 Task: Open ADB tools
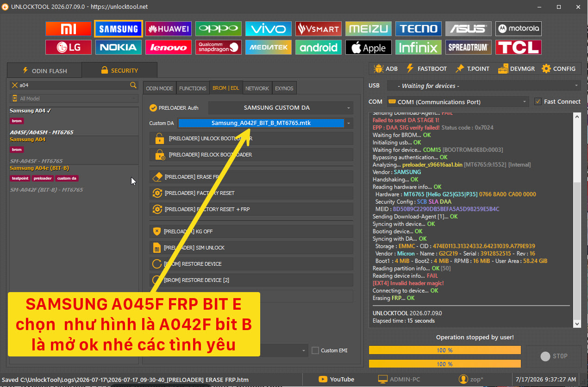[386, 69]
